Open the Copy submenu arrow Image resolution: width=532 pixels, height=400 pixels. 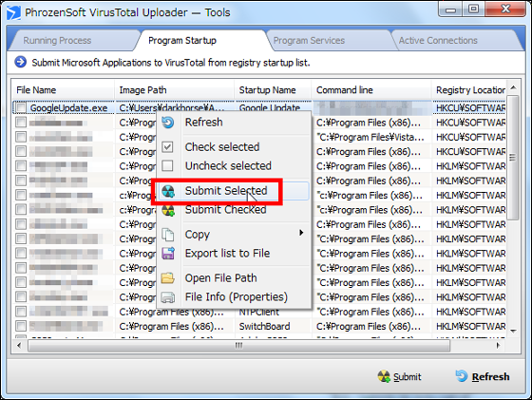pyautogui.click(x=300, y=233)
